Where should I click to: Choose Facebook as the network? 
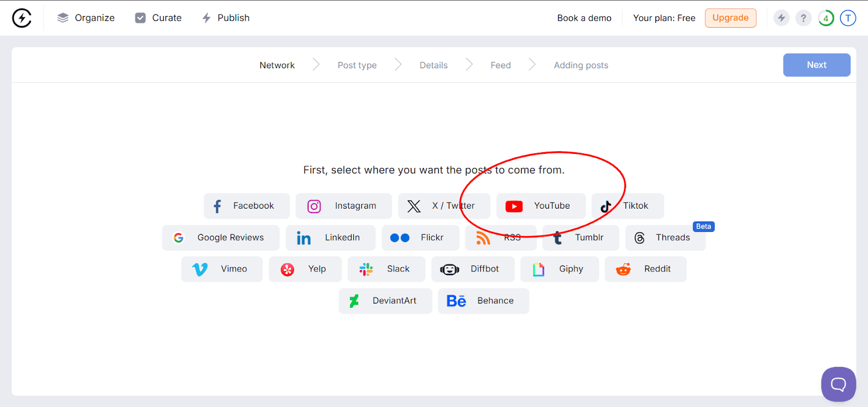pos(246,206)
